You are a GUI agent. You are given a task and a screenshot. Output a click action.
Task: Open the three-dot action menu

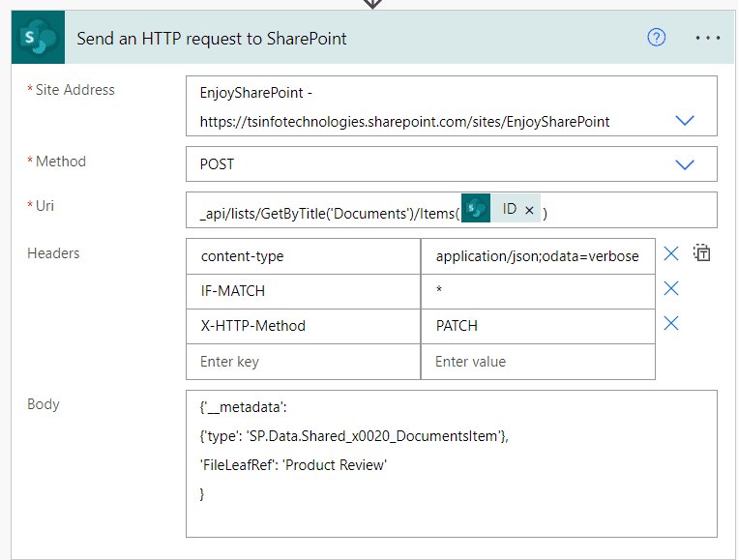(x=707, y=38)
